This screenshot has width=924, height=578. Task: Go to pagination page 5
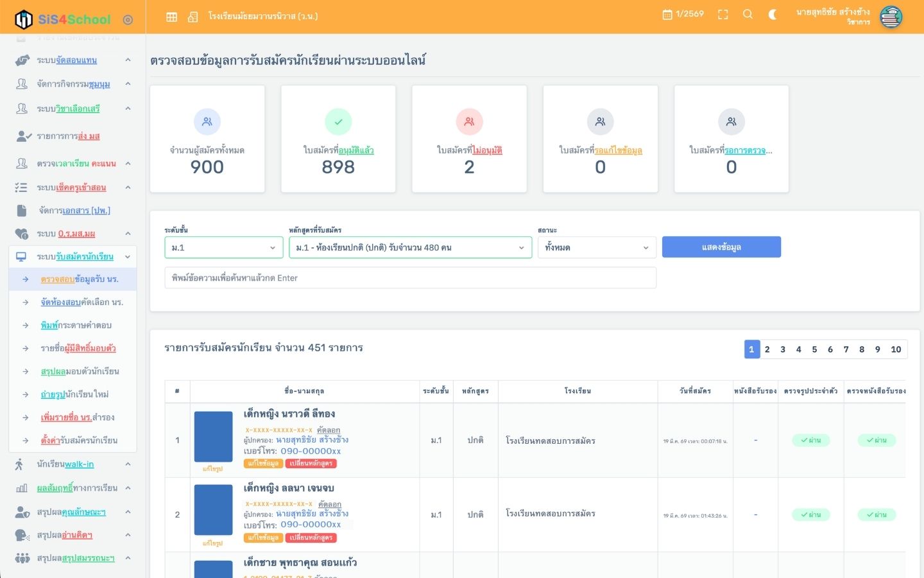814,349
